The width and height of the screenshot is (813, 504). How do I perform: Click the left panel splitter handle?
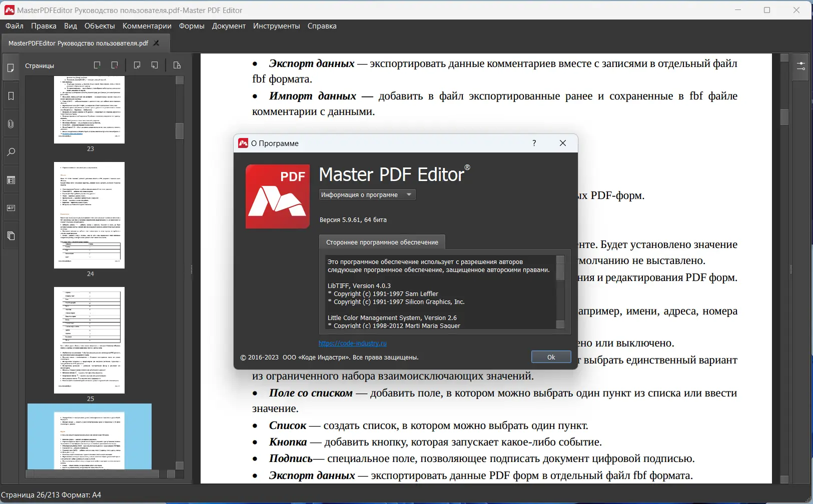click(x=192, y=269)
